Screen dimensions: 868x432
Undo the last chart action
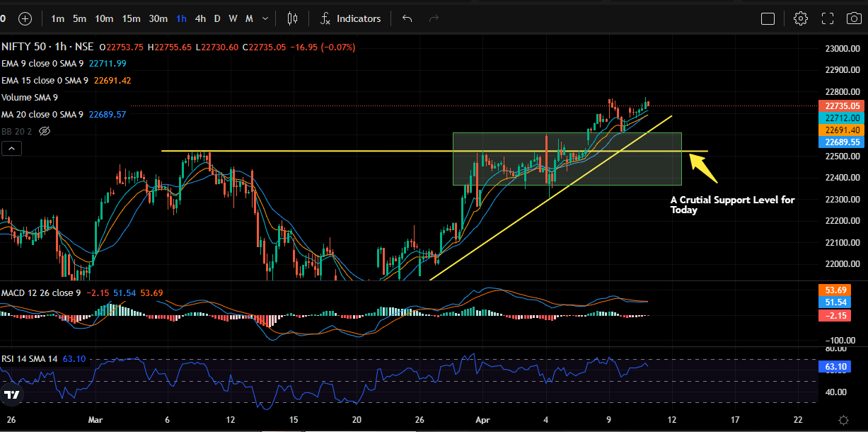[407, 18]
